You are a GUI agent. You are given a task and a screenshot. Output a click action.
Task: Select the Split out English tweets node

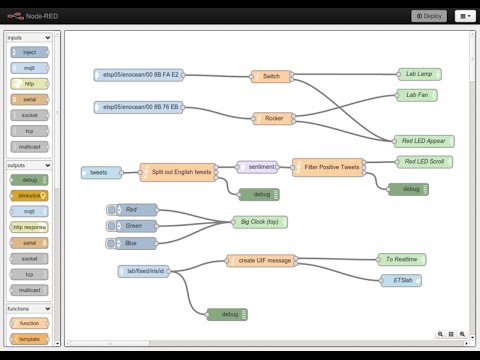178,172
